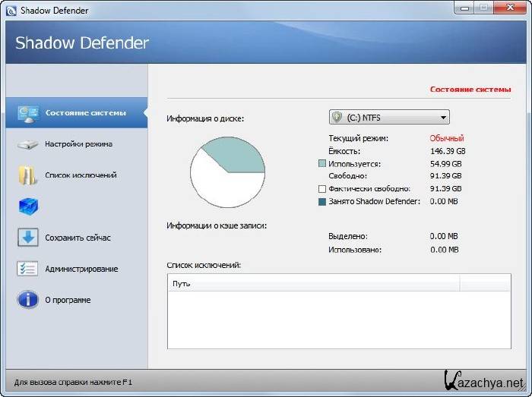Click the blue cube sidebar icon

(28, 206)
